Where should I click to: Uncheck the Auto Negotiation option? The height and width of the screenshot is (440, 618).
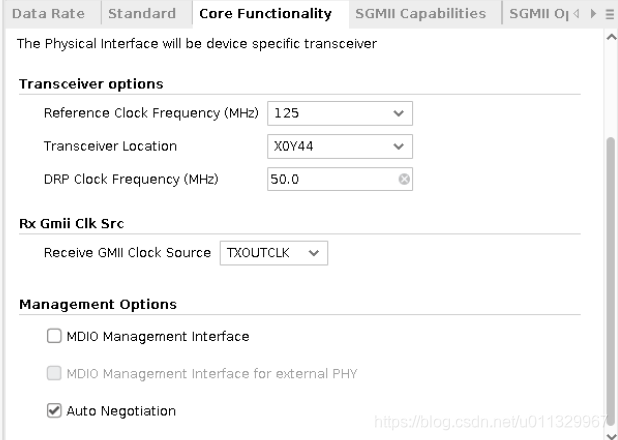54,411
